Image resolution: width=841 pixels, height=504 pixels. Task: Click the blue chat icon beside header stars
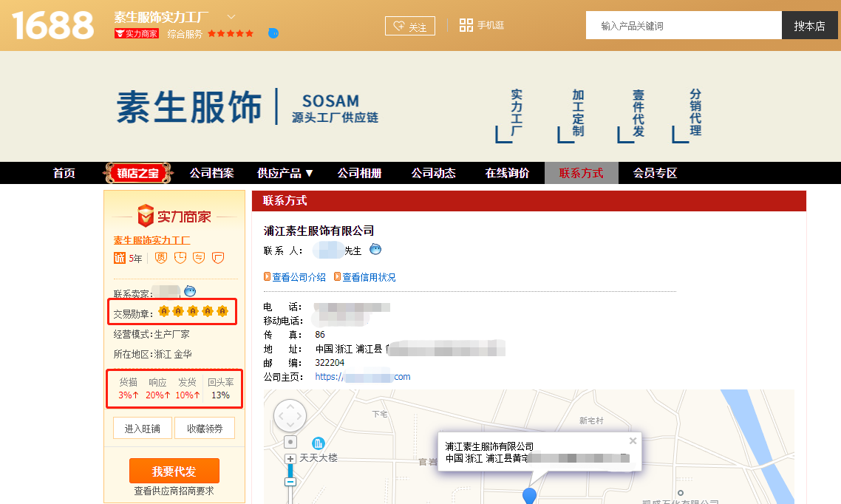pyautogui.click(x=273, y=33)
